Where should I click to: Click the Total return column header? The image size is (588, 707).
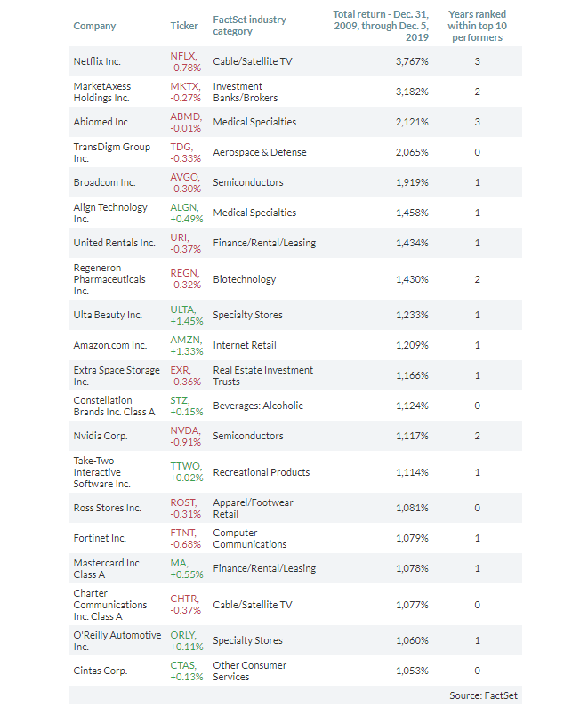(x=381, y=26)
